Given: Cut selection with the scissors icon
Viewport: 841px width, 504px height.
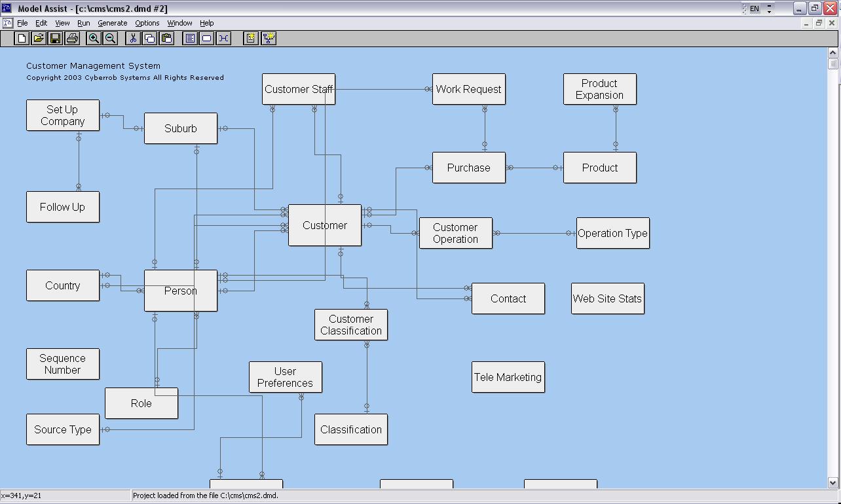Looking at the screenshot, I should tap(133, 39).
